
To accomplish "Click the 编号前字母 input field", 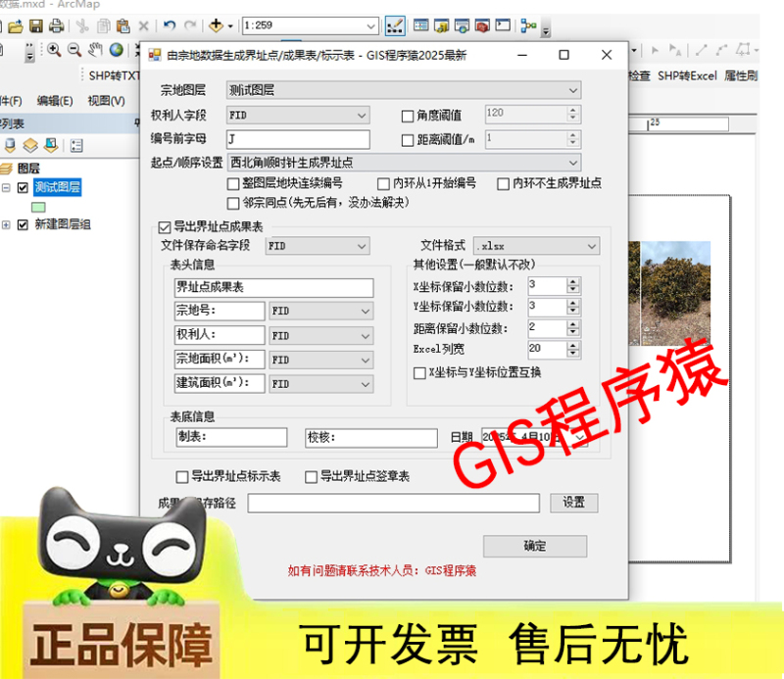I will [x=298, y=139].
